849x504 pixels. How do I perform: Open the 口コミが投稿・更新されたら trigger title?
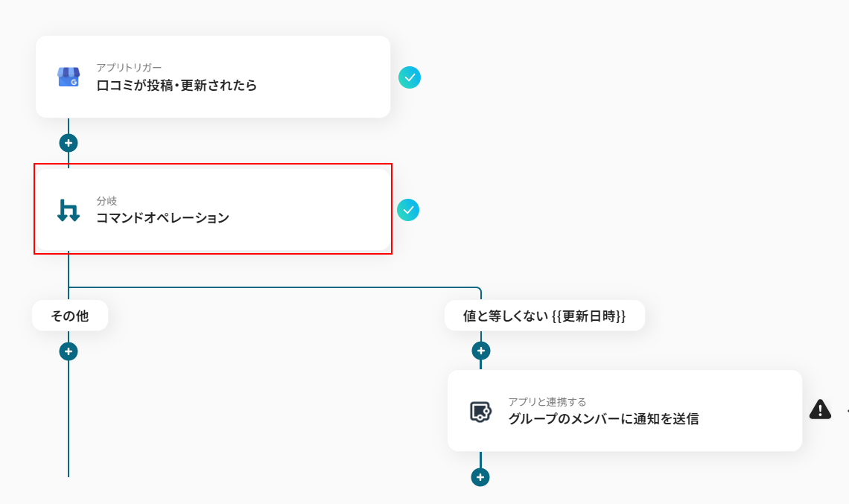point(177,85)
